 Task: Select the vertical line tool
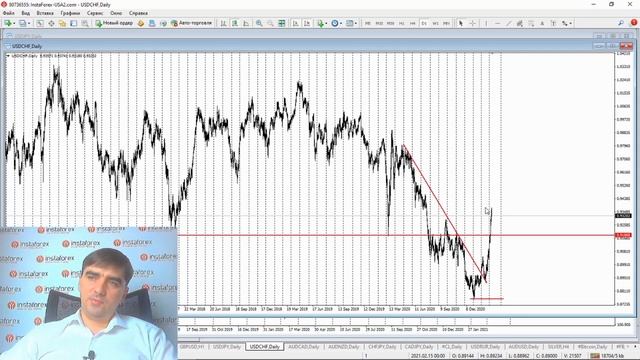click(486, 23)
